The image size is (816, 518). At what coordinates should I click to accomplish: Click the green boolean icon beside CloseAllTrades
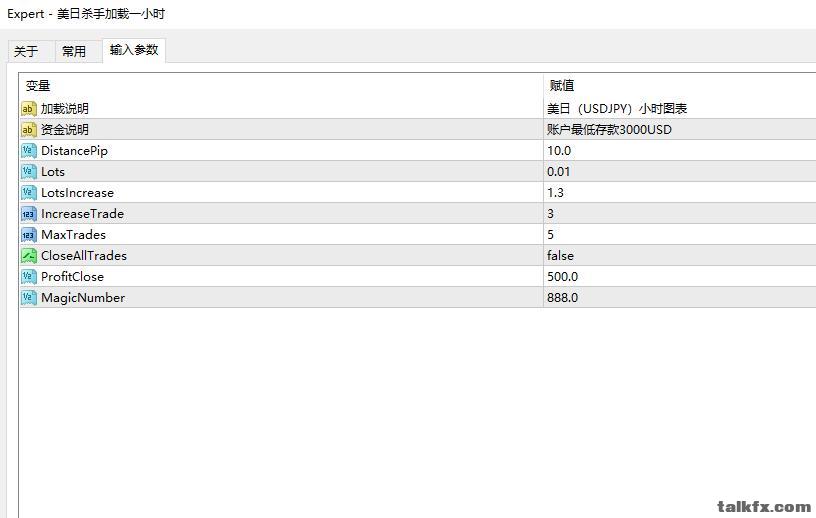[x=29, y=256]
